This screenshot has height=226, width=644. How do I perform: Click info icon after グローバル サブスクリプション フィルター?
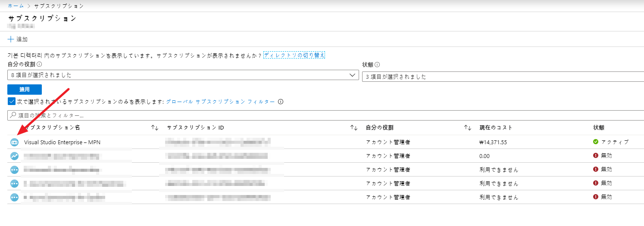[x=281, y=102]
